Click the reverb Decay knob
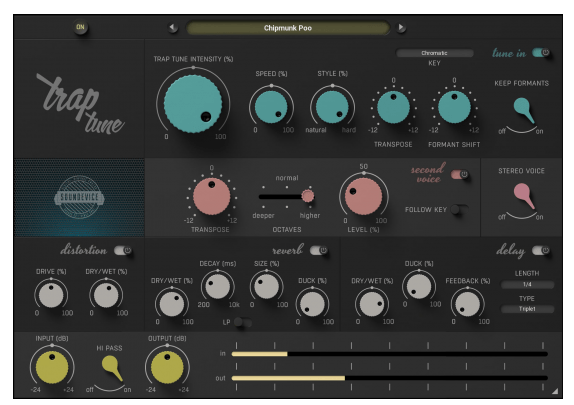This screenshot has height=405, width=574. tap(218, 287)
